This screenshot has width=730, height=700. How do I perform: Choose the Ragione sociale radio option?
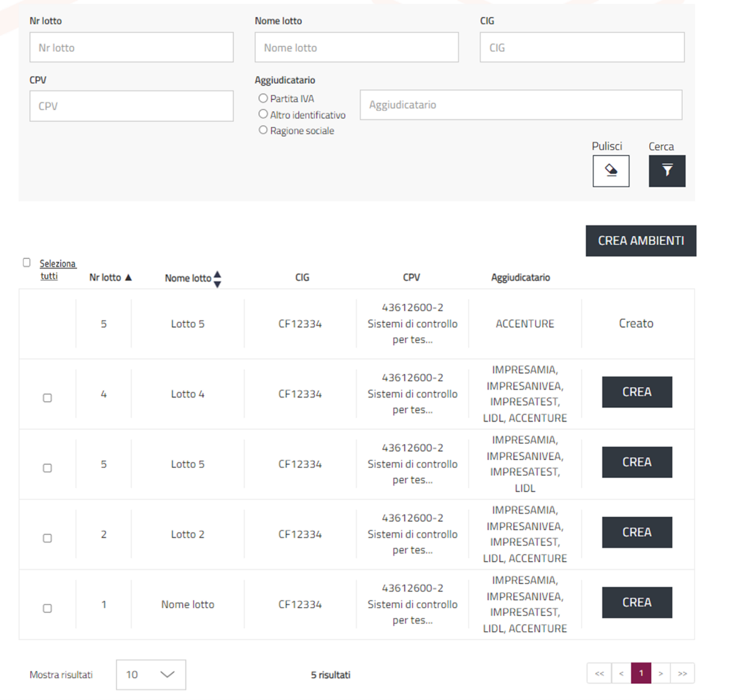click(x=263, y=130)
